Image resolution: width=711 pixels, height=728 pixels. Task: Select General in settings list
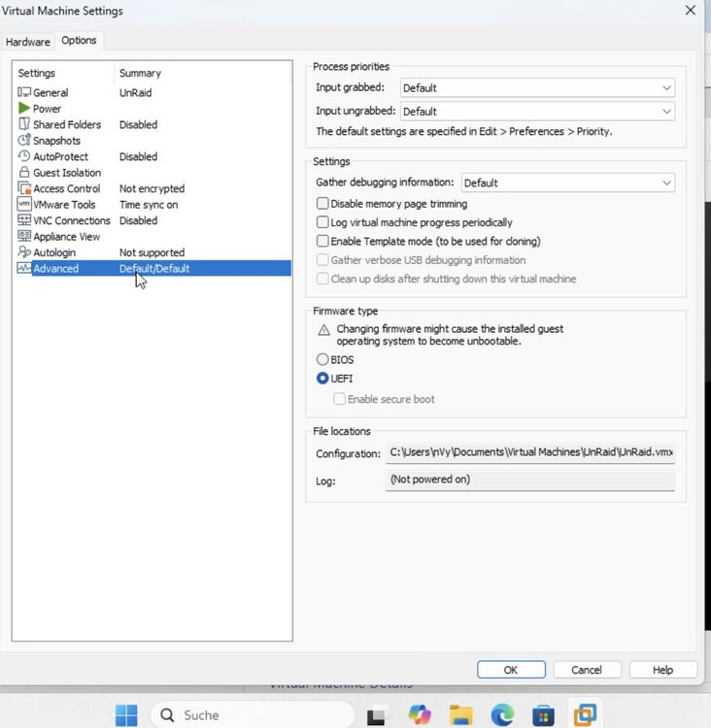pos(51,92)
